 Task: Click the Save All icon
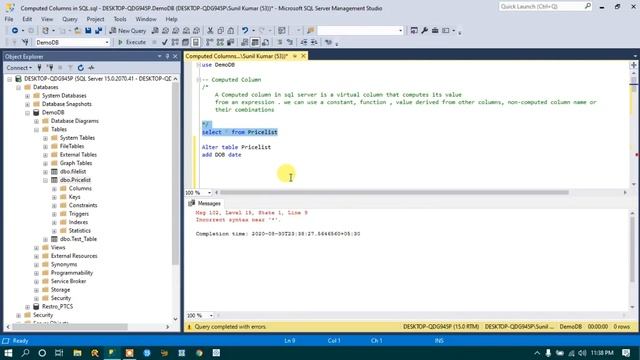tap(98, 31)
